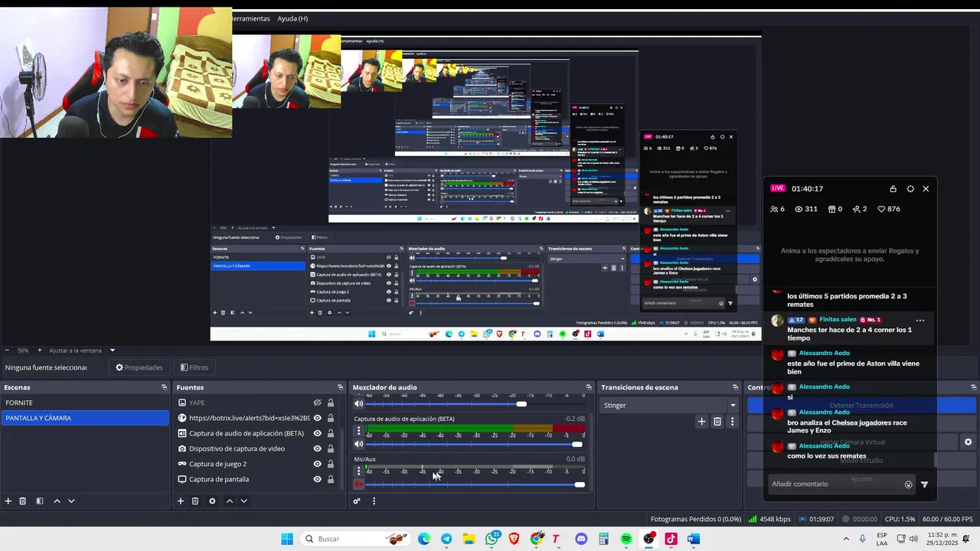Move scene down in Escenas toolbar
The height and width of the screenshot is (551, 980).
(x=71, y=501)
